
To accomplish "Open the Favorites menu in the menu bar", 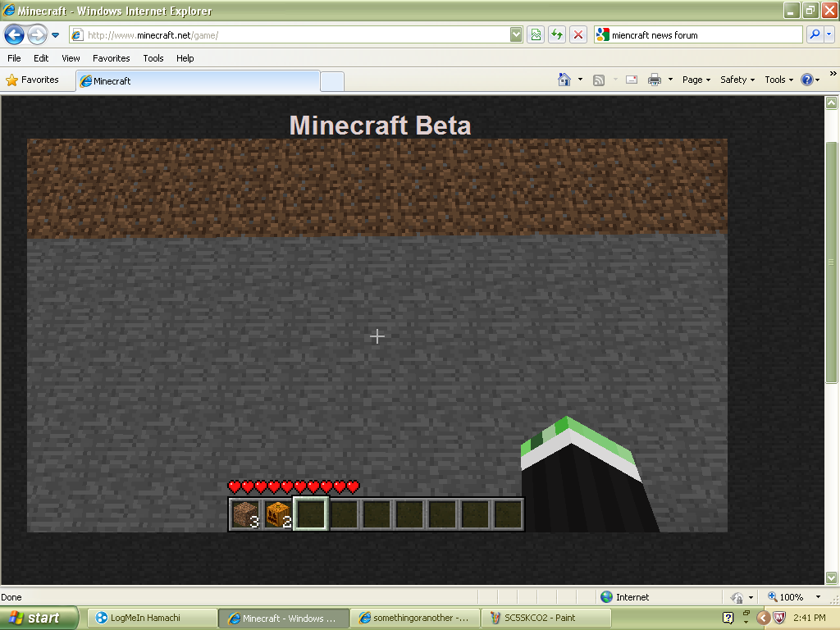I will point(112,58).
